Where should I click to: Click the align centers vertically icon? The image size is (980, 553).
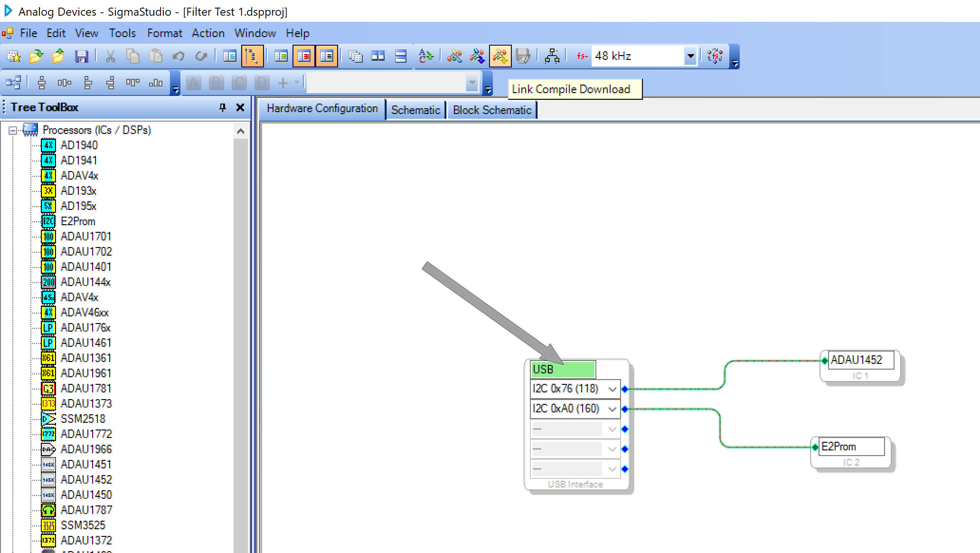pyautogui.click(x=42, y=83)
